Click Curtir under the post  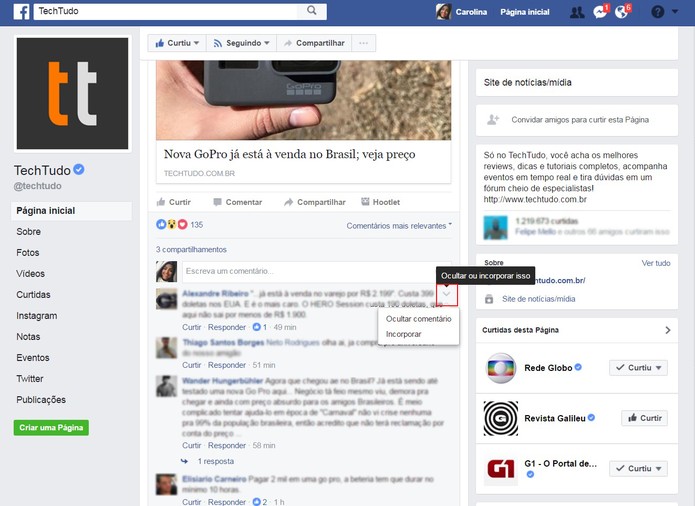click(174, 202)
